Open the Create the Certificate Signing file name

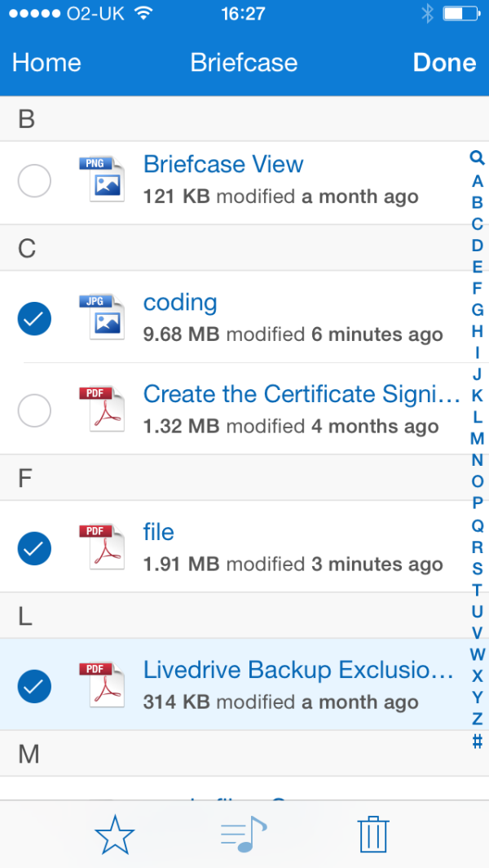pos(302,394)
